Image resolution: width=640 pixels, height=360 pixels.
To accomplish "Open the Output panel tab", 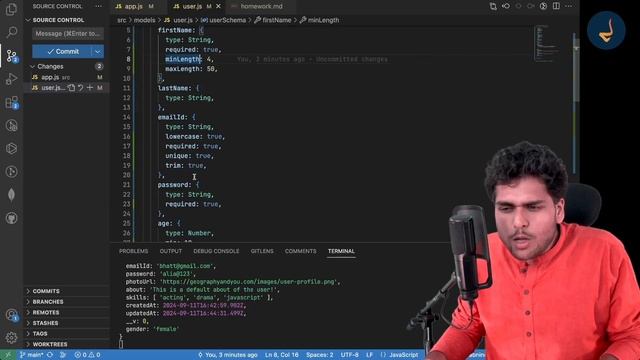I will pos(171,251).
